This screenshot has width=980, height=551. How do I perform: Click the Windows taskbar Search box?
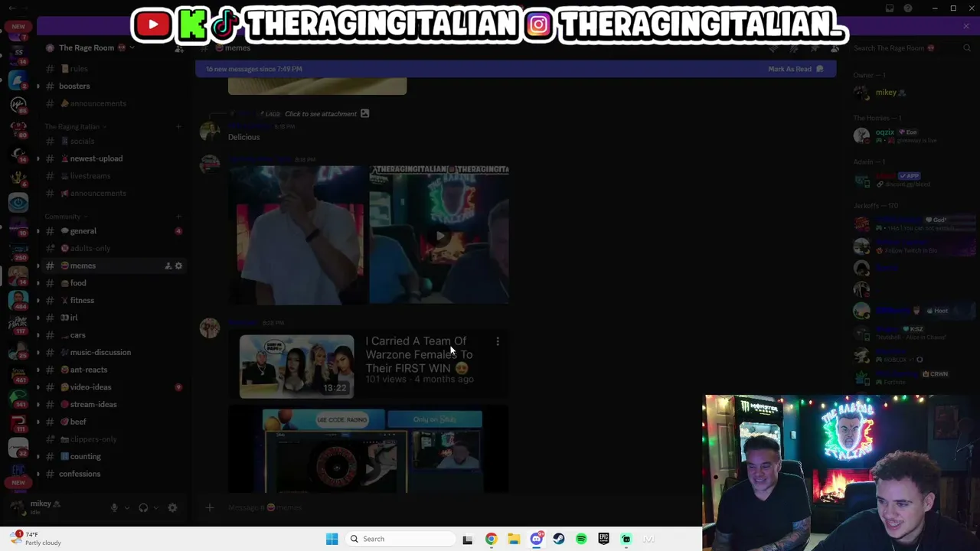pos(401,539)
